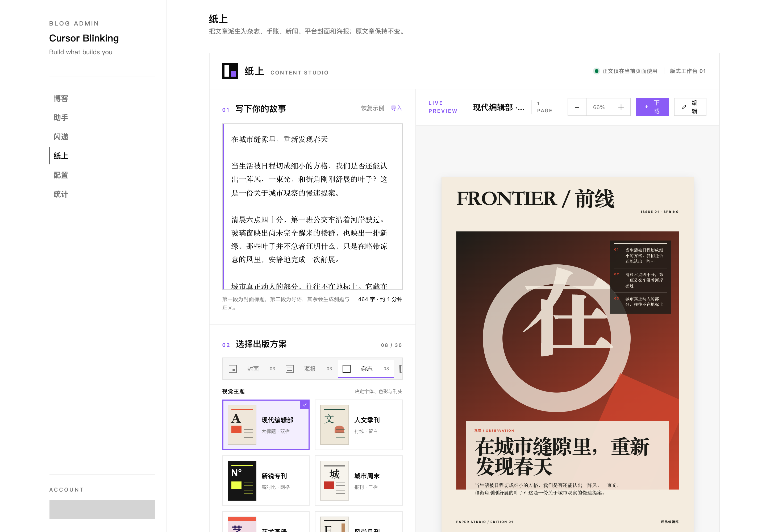
Task: Open the 编辑 edit button
Action: (690, 107)
